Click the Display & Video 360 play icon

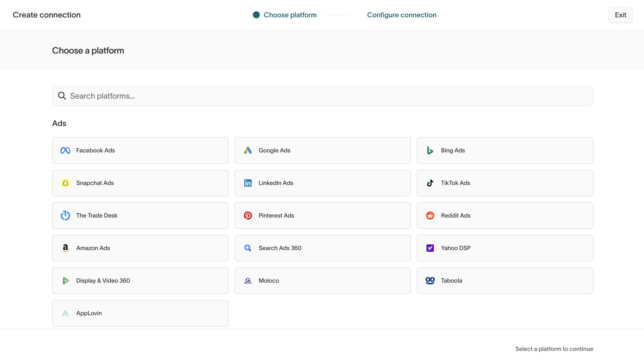coord(66,280)
